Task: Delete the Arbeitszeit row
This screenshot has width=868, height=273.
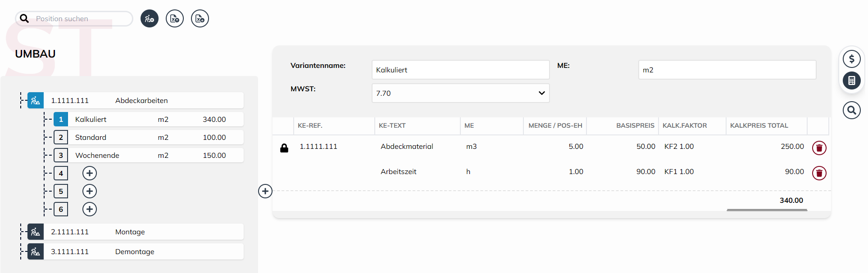Action: pyautogui.click(x=819, y=173)
